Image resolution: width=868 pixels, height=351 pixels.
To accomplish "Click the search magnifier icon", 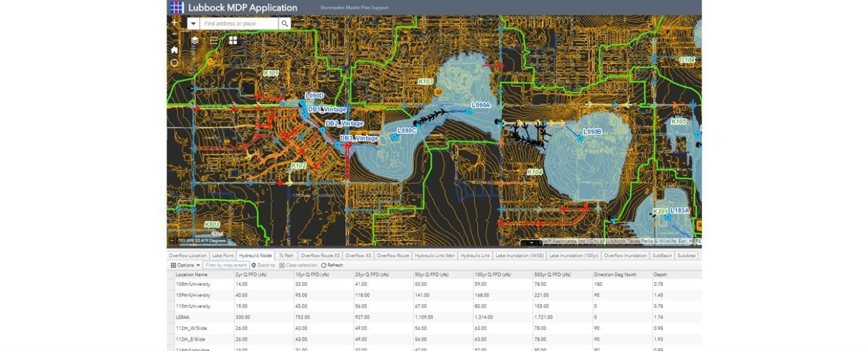I will [284, 24].
